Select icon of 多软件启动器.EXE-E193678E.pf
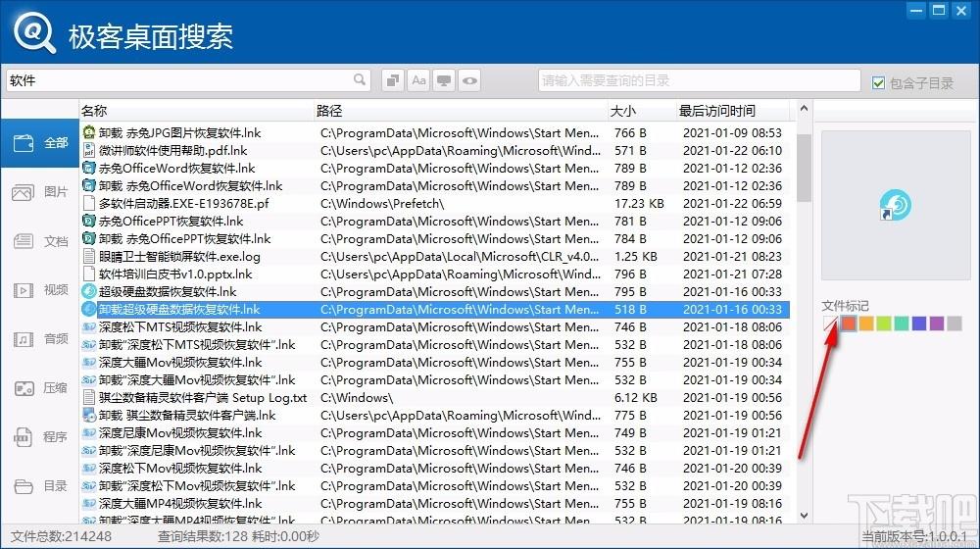This screenshot has height=549, width=980. pyautogui.click(x=89, y=203)
